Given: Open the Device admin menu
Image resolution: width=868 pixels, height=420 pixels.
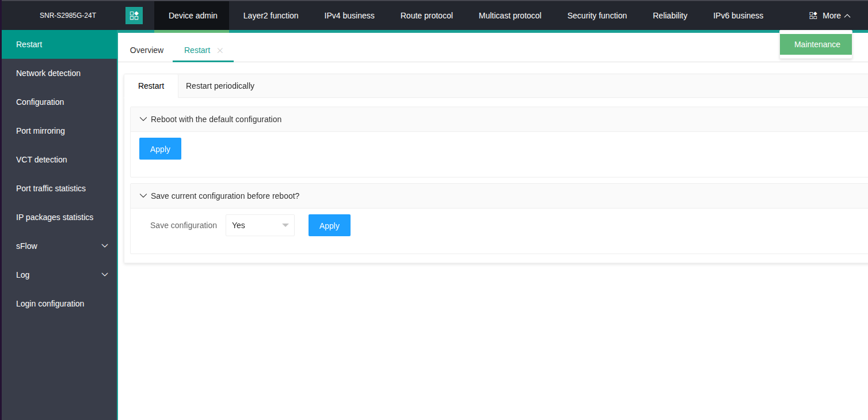Looking at the screenshot, I should (x=193, y=16).
